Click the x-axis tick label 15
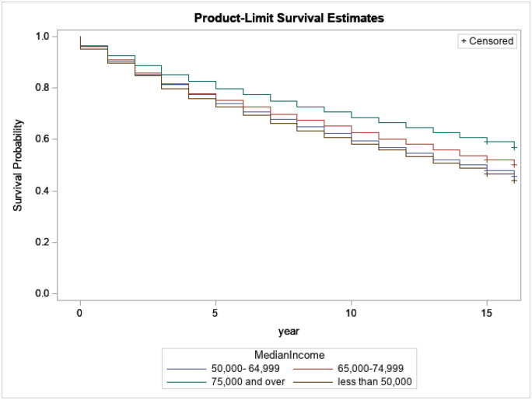532x400 pixels. click(x=487, y=313)
